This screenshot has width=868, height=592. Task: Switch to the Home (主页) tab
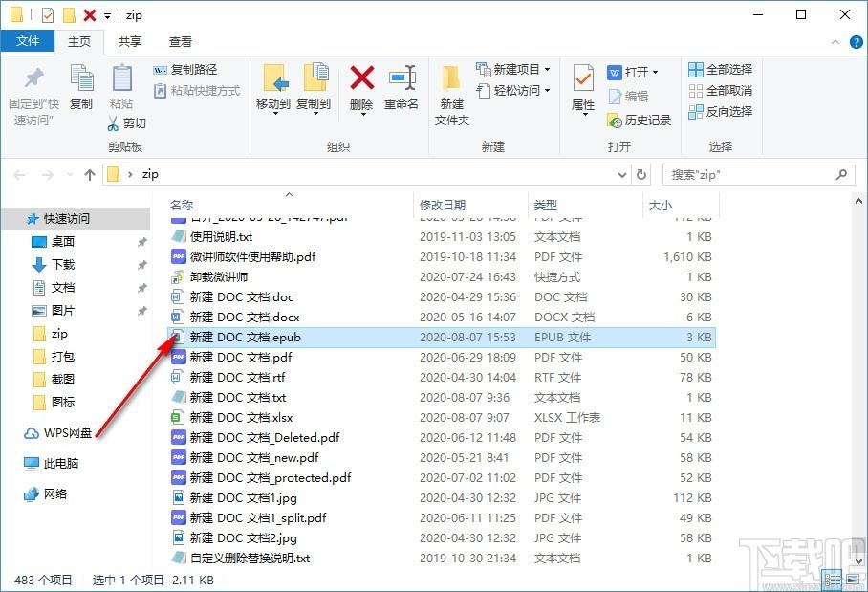79,41
